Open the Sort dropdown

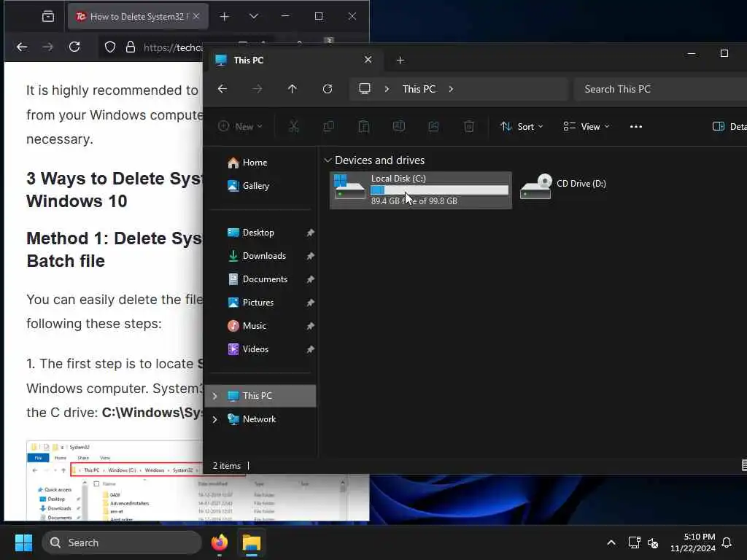pyautogui.click(x=522, y=126)
